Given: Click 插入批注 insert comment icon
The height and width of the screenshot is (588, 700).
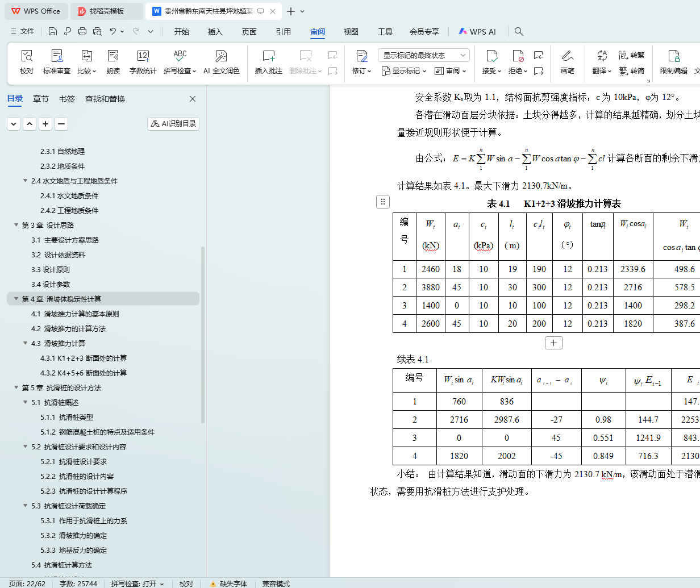Looking at the screenshot, I should pos(269,61).
